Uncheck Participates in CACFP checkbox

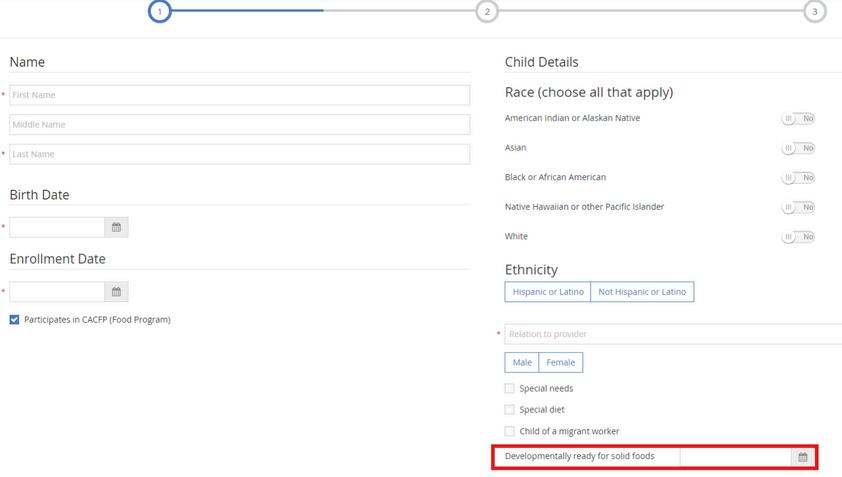(x=15, y=320)
